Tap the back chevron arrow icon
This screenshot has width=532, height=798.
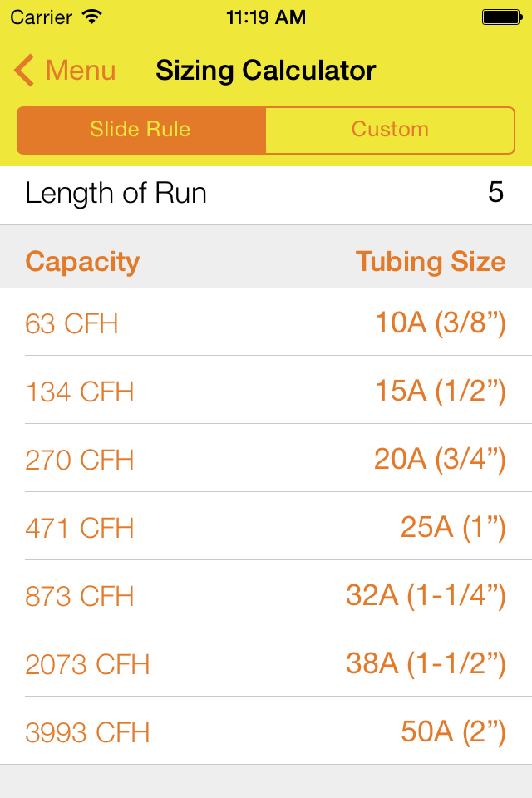(x=24, y=70)
